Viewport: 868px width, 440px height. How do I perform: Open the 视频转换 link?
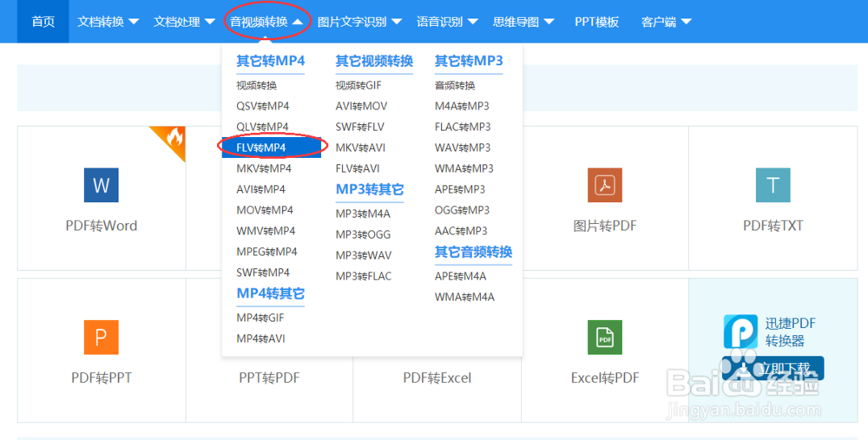(256, 85)
